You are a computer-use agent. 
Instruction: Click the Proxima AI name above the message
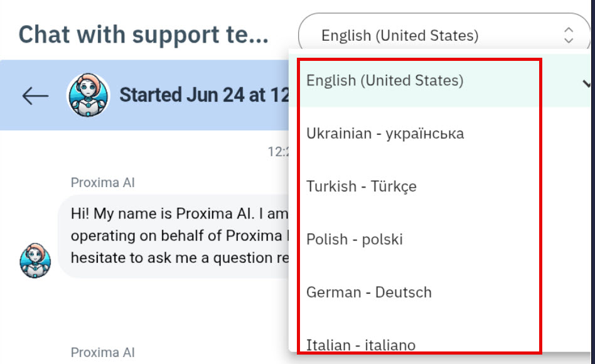(x=104, y=183)
